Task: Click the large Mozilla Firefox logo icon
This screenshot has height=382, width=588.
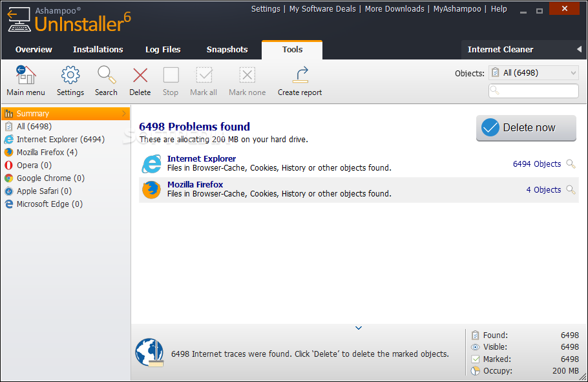Action: coord(151,189)
